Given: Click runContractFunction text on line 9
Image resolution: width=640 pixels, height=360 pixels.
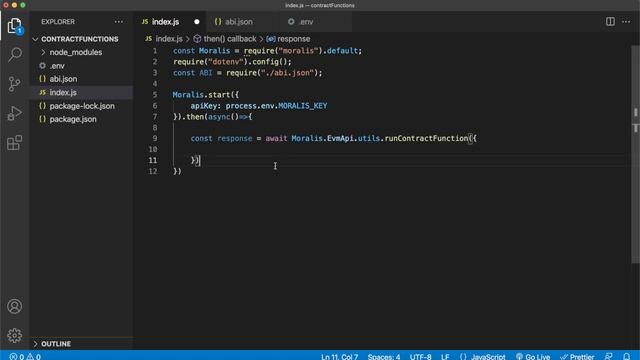Looking at the screenshot, I should pos(427,138).
